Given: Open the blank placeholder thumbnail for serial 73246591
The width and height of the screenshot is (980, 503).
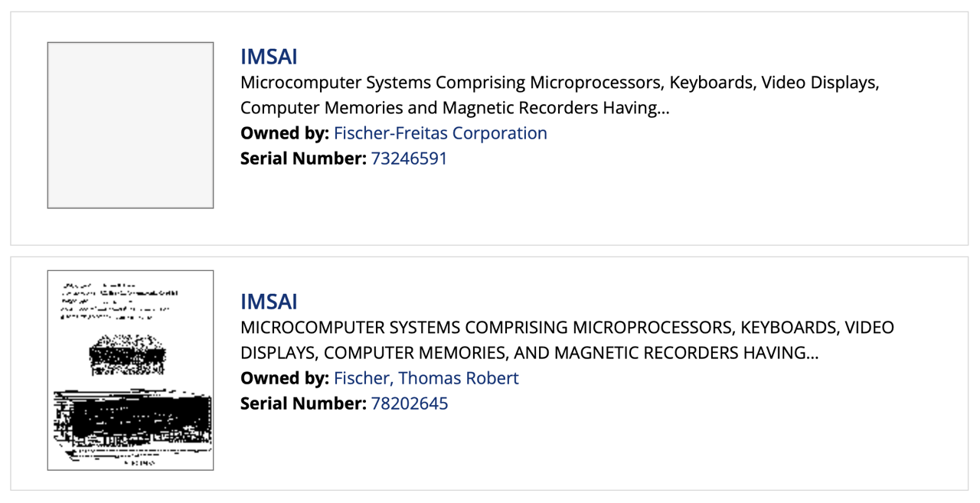Looking at the screenshot, I should [x=130, y=126].
